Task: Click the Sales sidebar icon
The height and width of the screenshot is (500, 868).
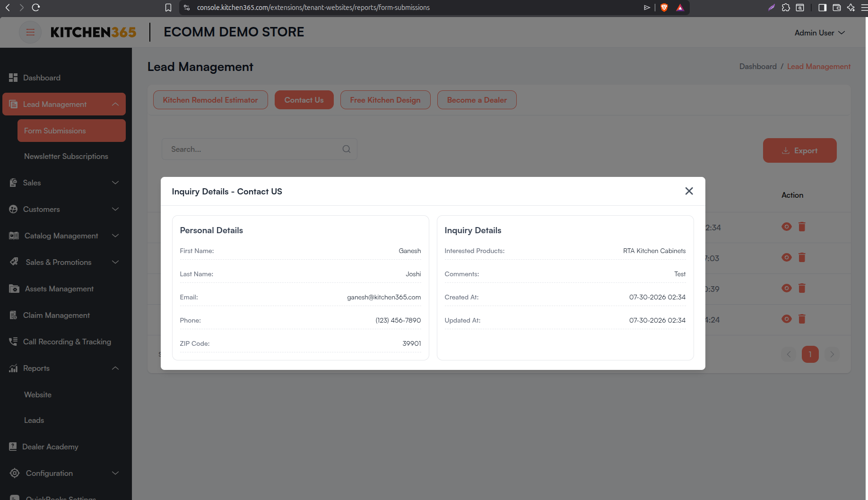Action: 13,183
